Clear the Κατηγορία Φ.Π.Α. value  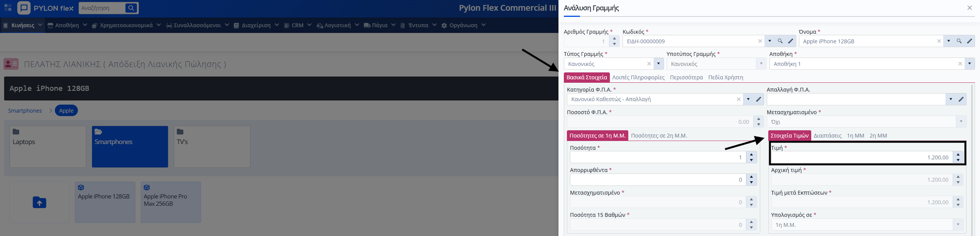[x=739, y=99]
